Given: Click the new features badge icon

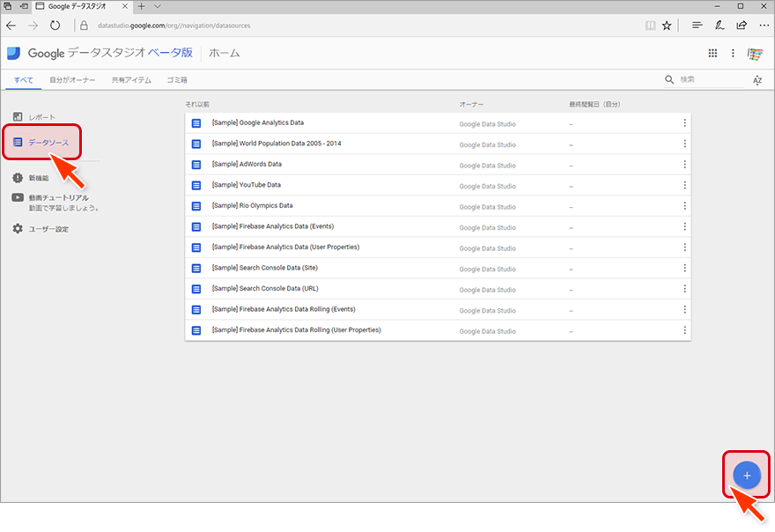Looking at the screenshot, I should (x=18, y=178).
